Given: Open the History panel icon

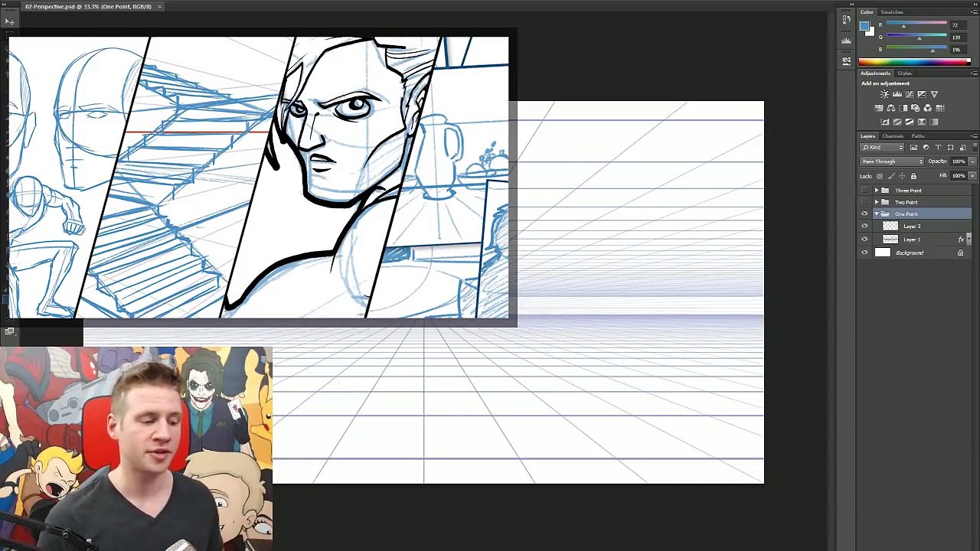Looking at the screenshot, I should [x=846, y=19].
